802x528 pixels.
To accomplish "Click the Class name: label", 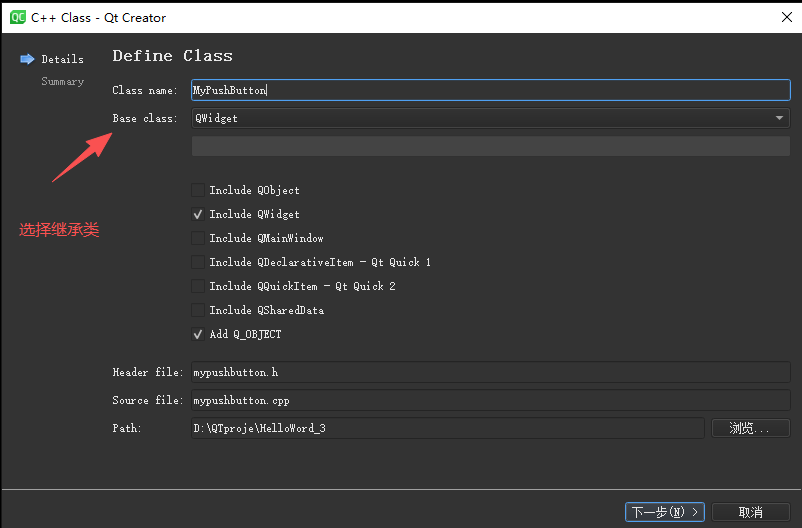I will coord(145,91).
